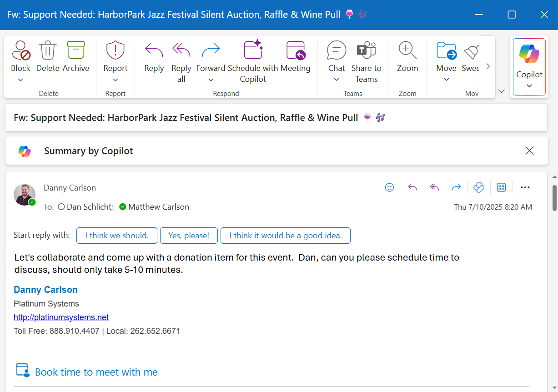
Task: Click the Report shield icon
Action: [116, 50]
